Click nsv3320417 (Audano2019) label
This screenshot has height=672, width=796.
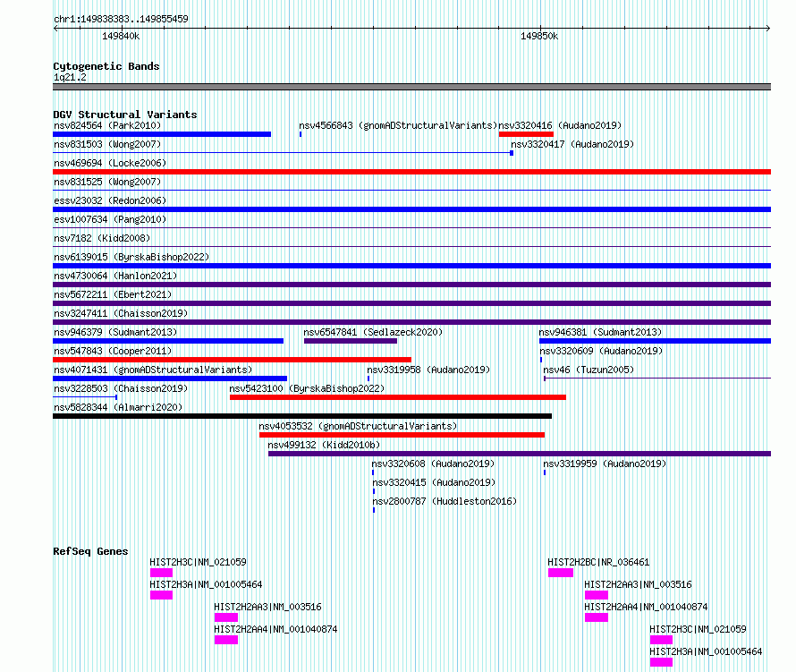point(572,144)
